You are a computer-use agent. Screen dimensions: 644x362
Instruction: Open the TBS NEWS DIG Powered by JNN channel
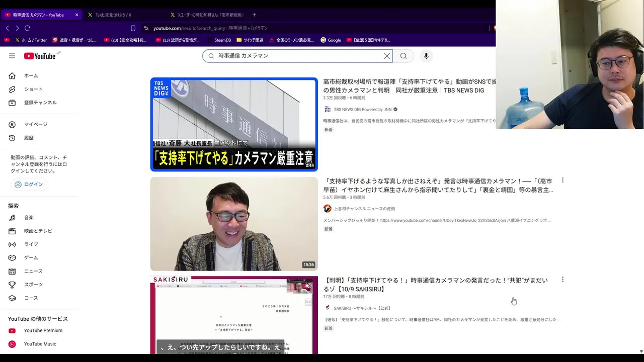point(362,110)
